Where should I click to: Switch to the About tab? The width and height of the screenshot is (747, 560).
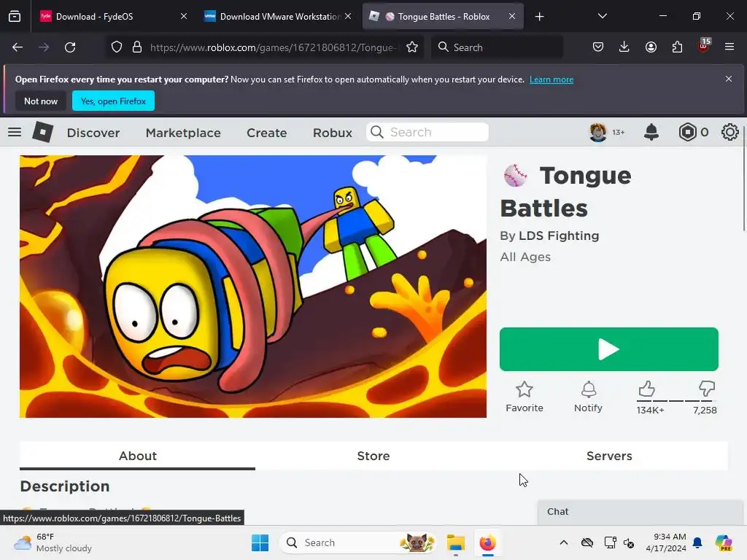click(x=138, y=456)
